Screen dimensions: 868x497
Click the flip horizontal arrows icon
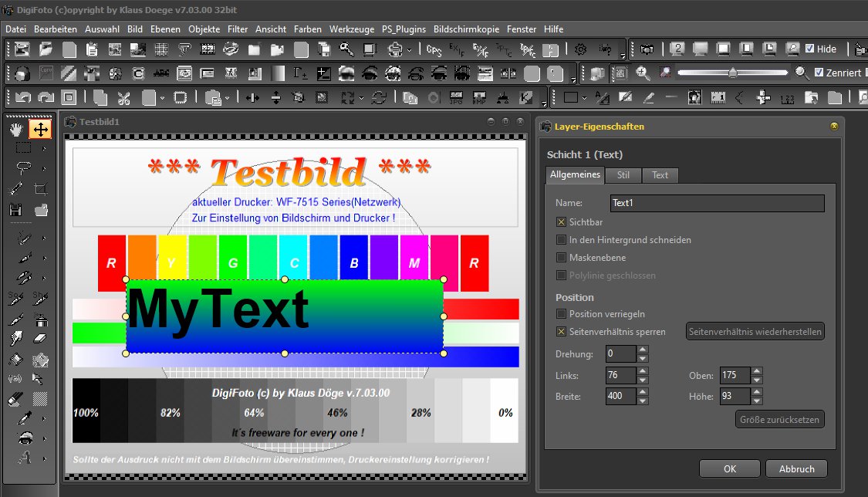252,98
